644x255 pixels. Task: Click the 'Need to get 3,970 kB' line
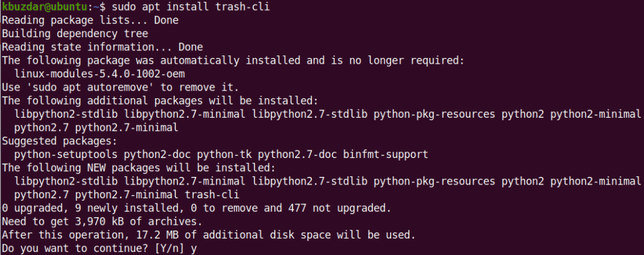tap(103, 222)
